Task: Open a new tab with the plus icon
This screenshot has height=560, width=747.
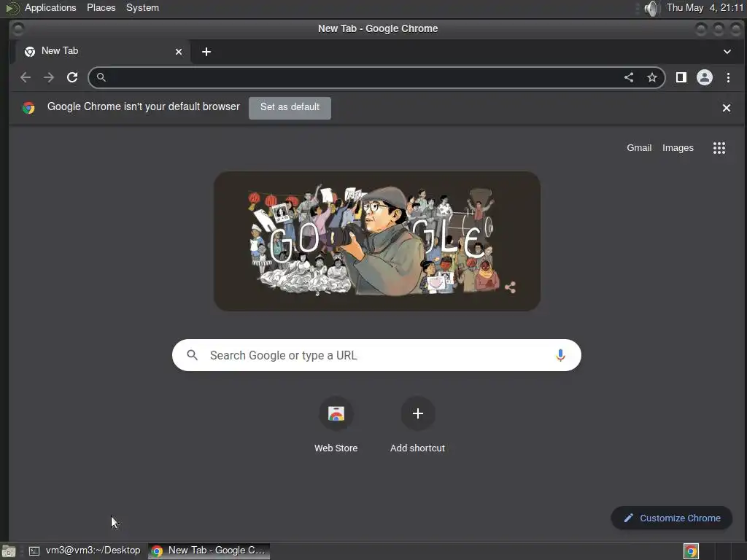Action: (206, 52)
